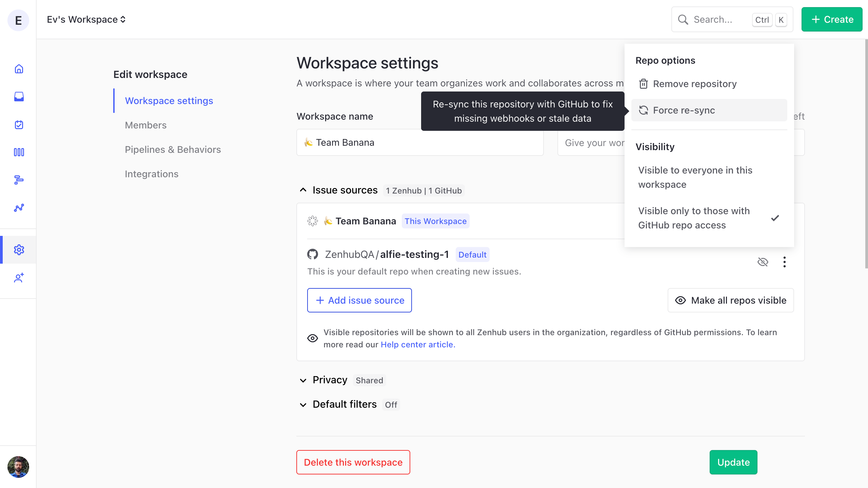Go to Workspace settings tab
The image size is (868, 488).
coord(169,101)
